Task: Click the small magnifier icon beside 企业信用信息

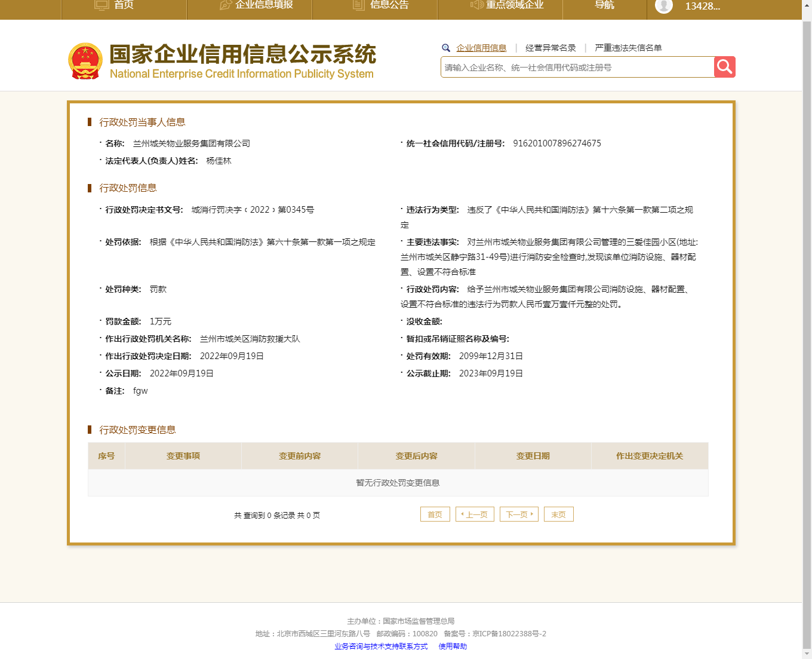Action: click(446, 48)
